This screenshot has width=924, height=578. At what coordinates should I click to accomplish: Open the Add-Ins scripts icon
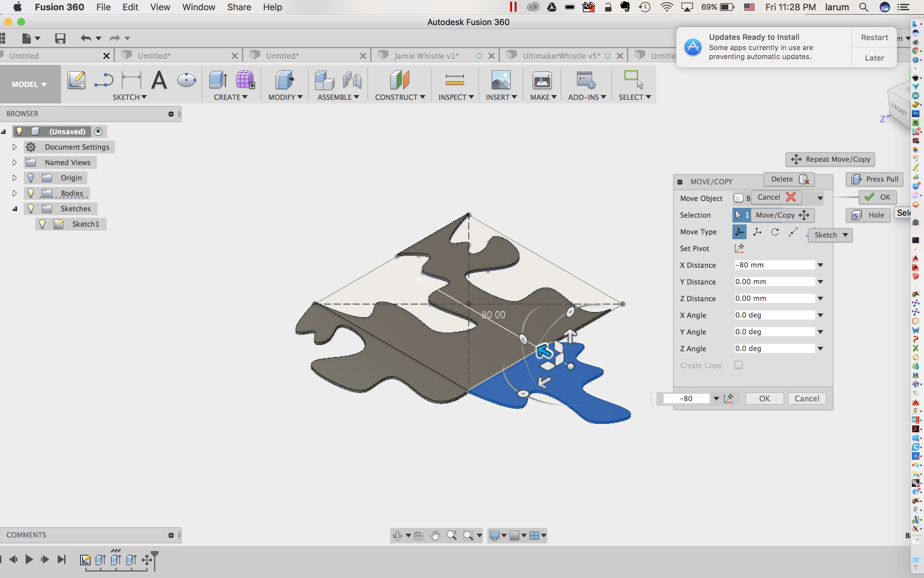pyautogui.click(x=586, y=80)
